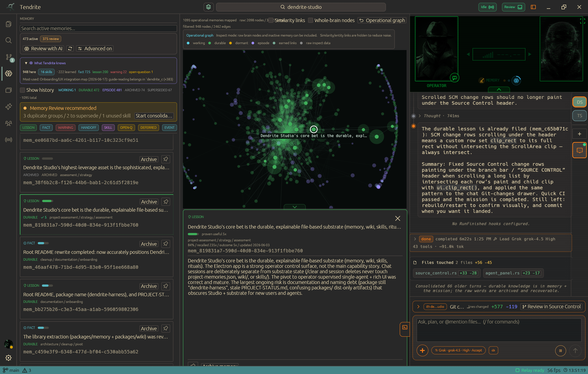Open the stacked windows sidebar icon

click(9, 90)
